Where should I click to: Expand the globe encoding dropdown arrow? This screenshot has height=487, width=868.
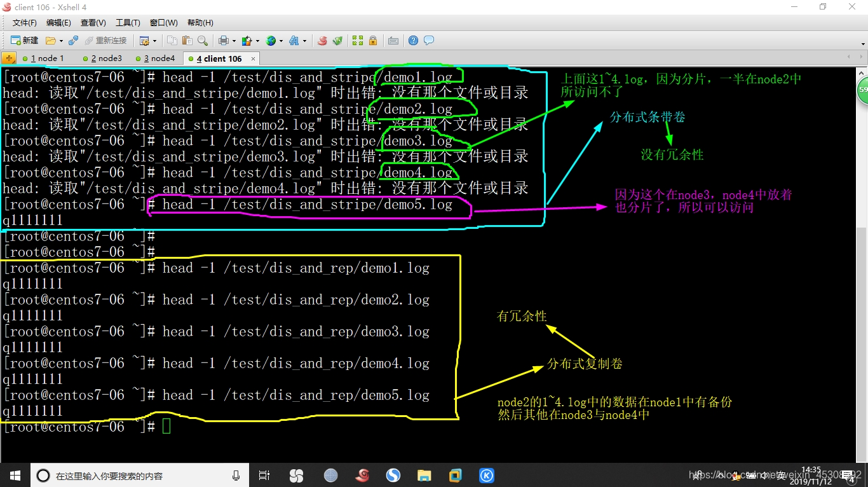coord(281,41)
